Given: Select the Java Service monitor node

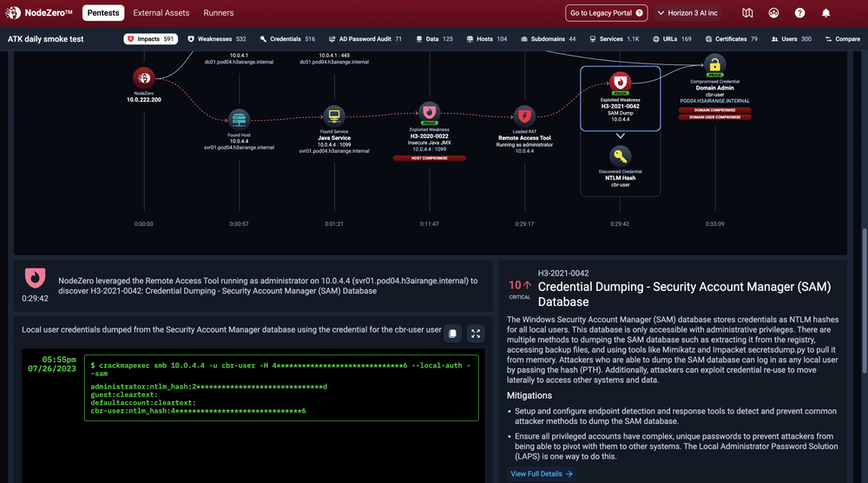Looking at the screenshot, I should (334, 116).
